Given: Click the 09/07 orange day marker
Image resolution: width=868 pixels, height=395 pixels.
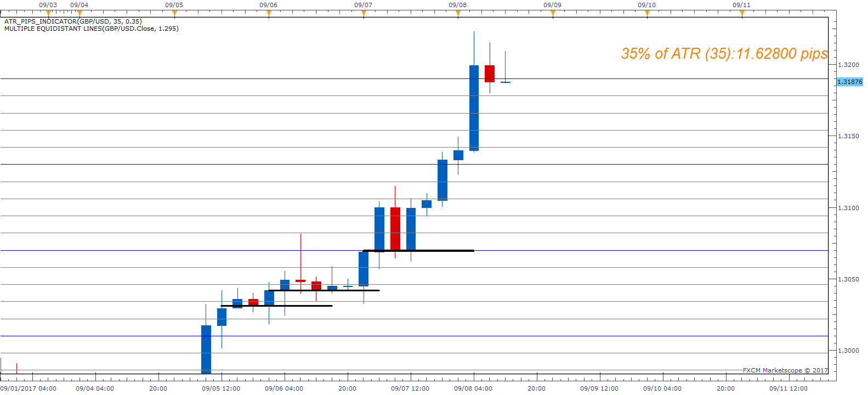Looking at the screenshot, I should pos(364,12).
